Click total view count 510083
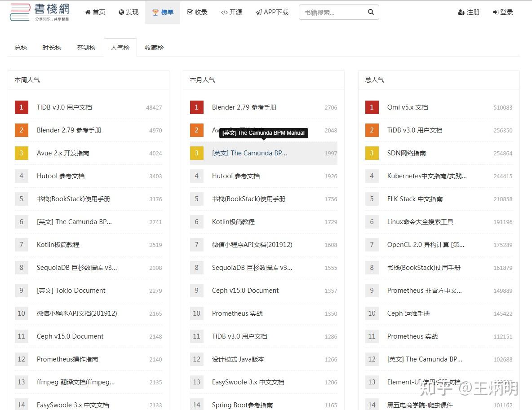The height and width of the screenshot is (410, 532). 503,107
